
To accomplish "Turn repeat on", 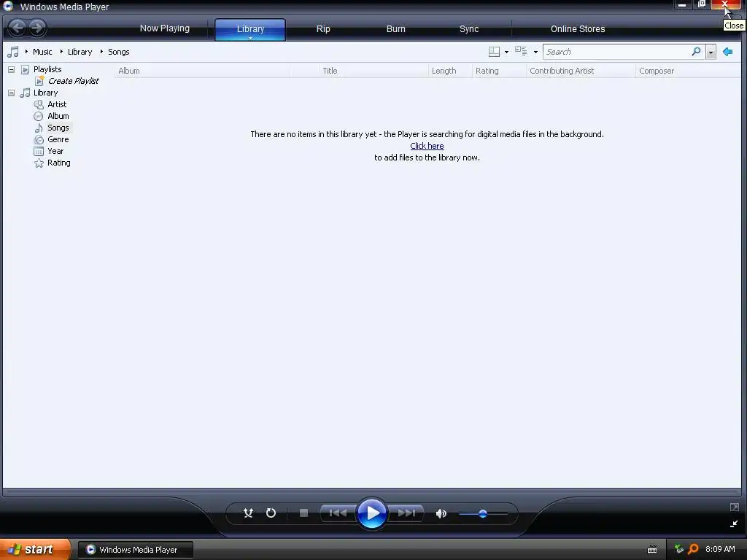I will (271, 513).
